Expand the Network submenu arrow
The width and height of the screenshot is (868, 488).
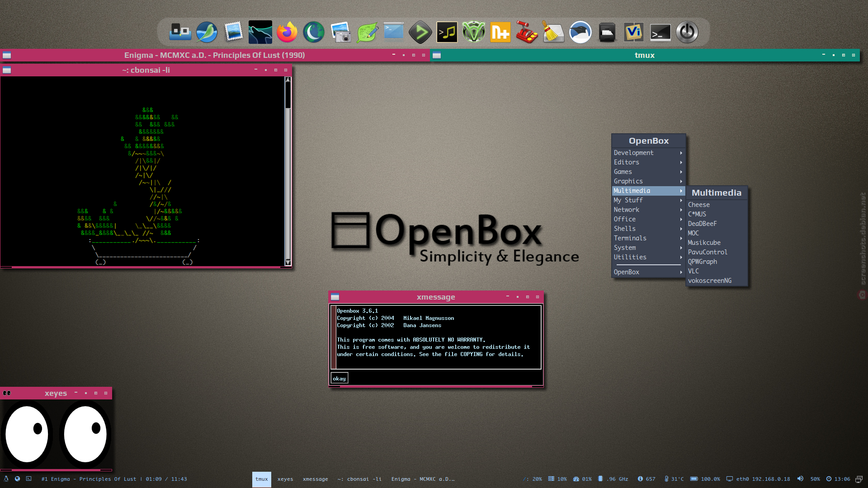pyautogui.click(x=681, y=210)
